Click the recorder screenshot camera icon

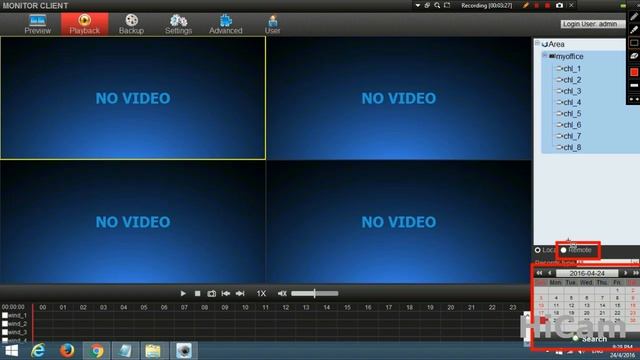(560, 5)
